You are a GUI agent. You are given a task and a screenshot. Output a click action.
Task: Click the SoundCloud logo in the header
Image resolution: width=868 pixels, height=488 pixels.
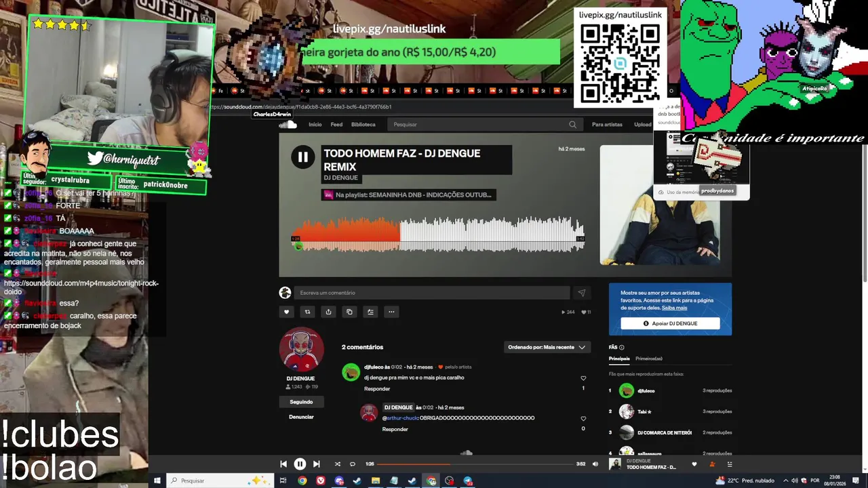(288, 125)
